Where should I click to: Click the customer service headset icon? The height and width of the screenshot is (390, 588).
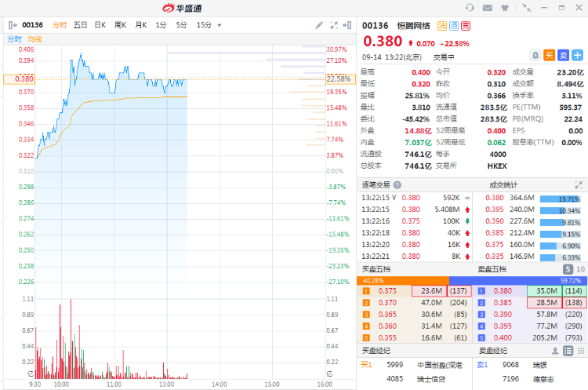[470, 8]
